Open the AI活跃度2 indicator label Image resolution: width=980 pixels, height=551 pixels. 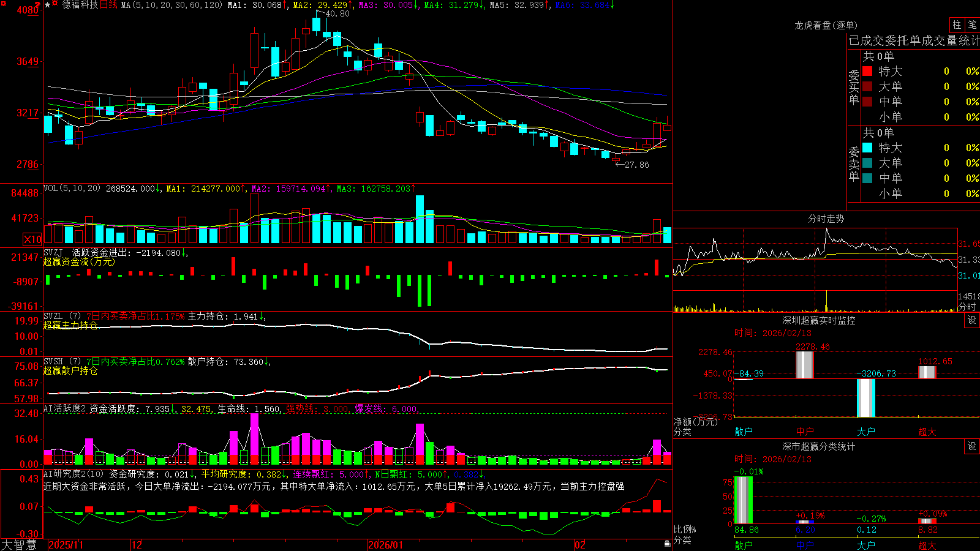[x=65, y=408]
